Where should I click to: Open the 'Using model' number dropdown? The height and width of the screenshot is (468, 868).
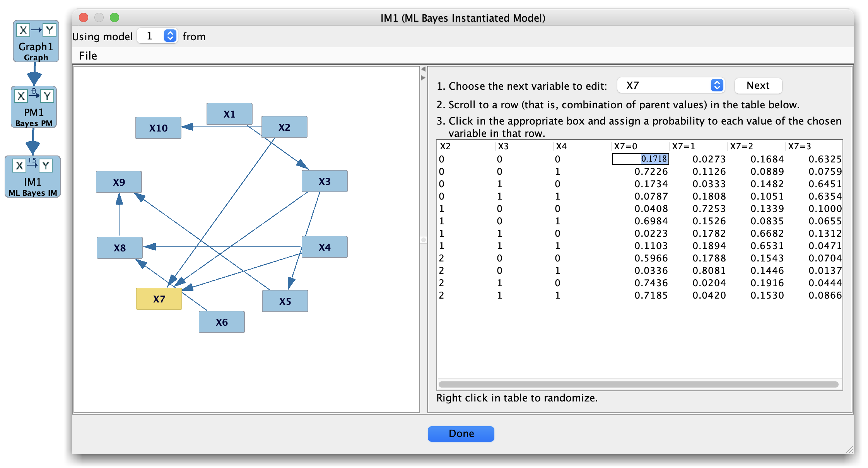pyautogui.click(x=157, y=36)
